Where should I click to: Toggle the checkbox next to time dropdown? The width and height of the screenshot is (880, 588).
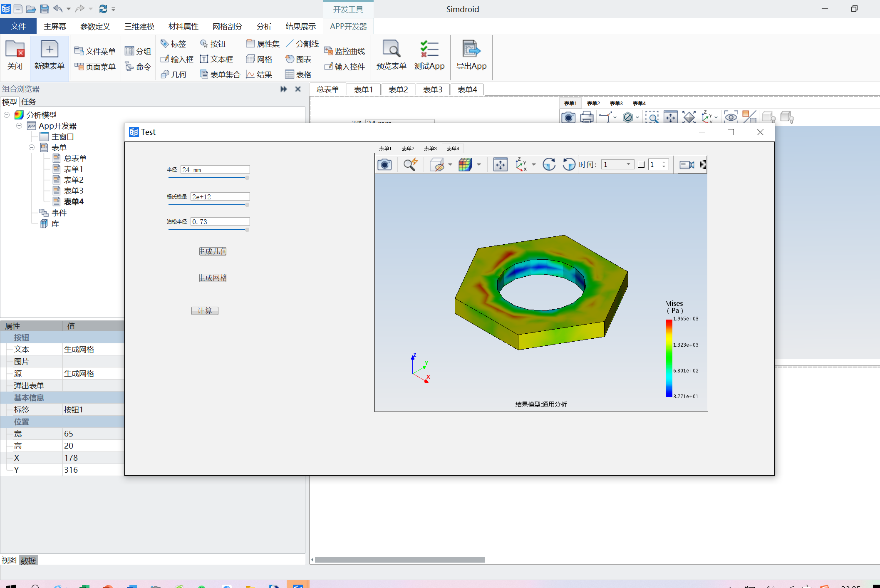[x=641, y=165]
